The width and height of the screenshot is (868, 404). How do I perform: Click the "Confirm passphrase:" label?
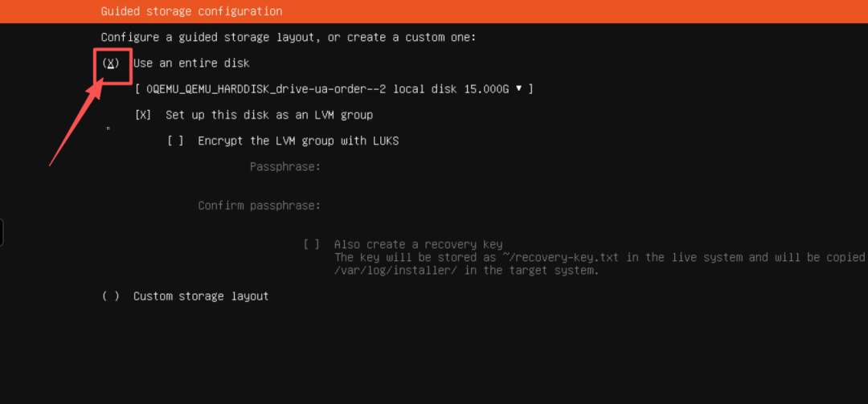(260, 206)
